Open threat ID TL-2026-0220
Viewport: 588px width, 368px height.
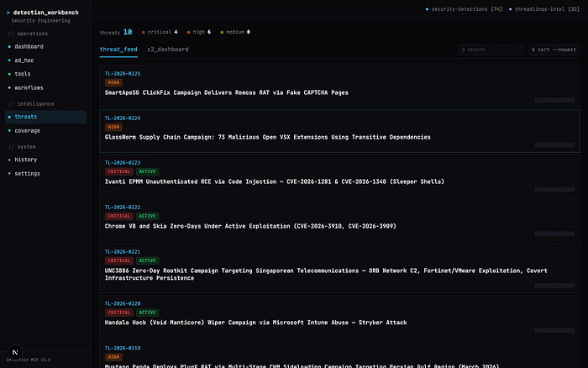(123, 303)
